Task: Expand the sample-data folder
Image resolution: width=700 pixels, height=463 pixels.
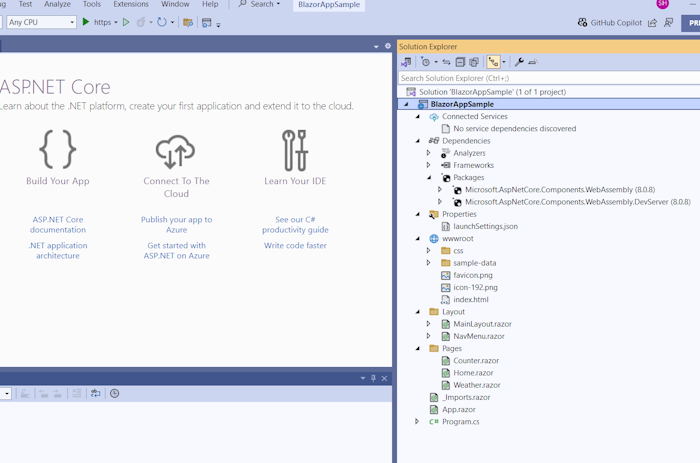Action: pos(429,263)
